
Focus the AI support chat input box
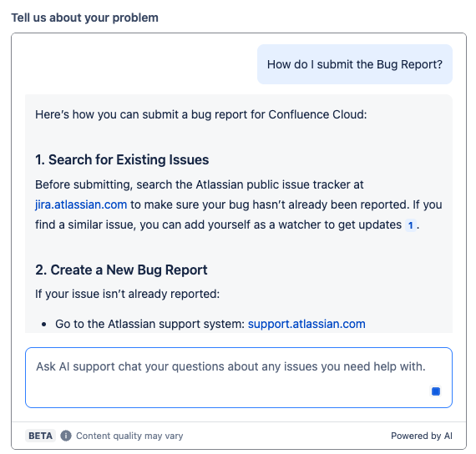pyautogui.click(x=239, y=377)
